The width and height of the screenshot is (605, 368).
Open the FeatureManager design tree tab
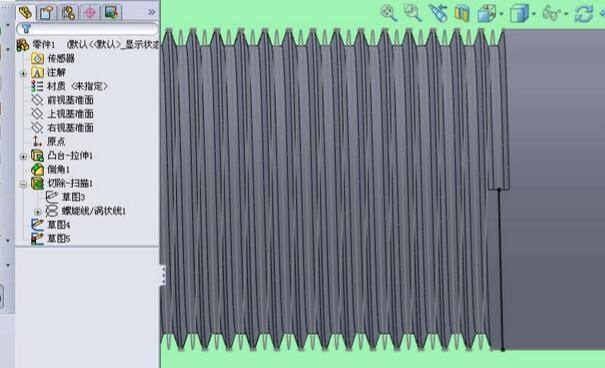point(25,12)
